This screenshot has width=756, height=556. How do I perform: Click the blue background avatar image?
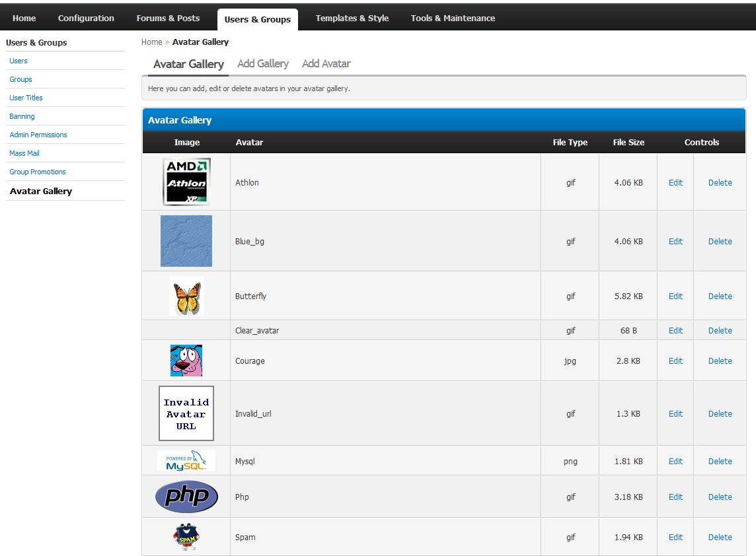pyautogui.click(x=186, y=241)
